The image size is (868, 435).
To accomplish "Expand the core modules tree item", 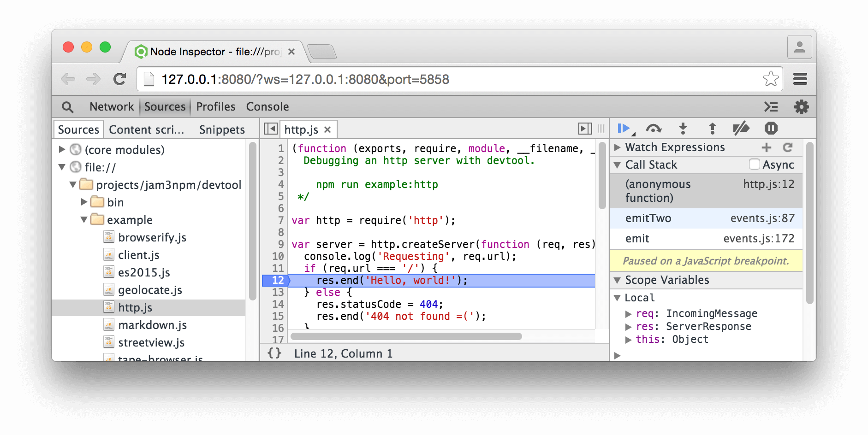I will [62, 149].
